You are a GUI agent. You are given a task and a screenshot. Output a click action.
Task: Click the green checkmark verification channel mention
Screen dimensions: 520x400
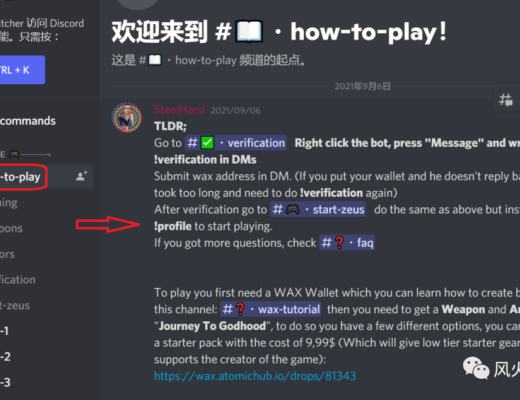pos(236,143)
